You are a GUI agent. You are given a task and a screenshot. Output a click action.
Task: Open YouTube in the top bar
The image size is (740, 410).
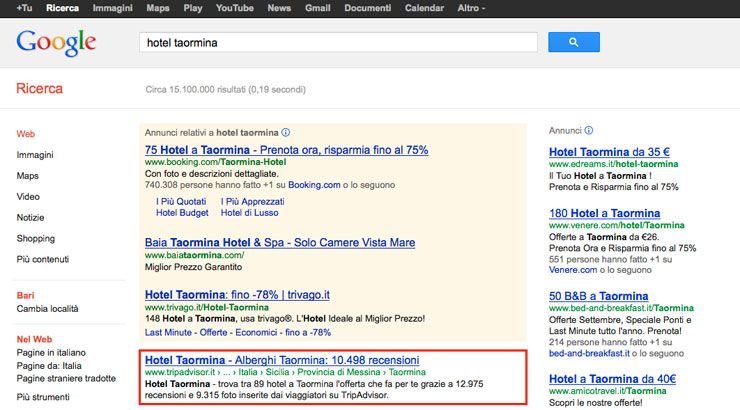tap(235, 8)
